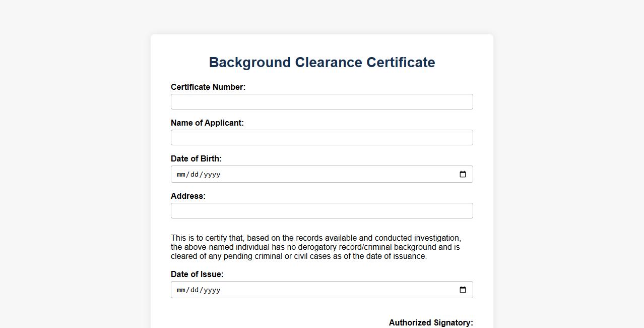This screenshot has width=644, height=328.
Task: Open the Date of Issue calendar picker
Action: [x=463, y=290]
